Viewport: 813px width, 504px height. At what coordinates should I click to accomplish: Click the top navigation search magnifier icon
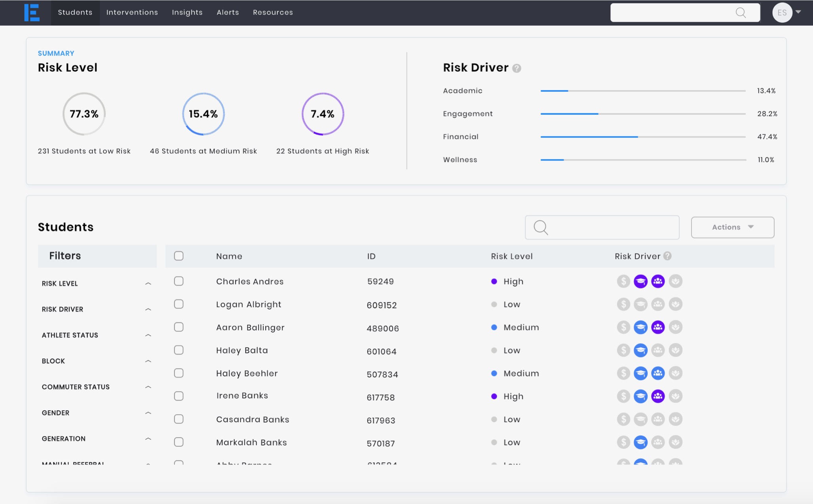coord(741,13)
